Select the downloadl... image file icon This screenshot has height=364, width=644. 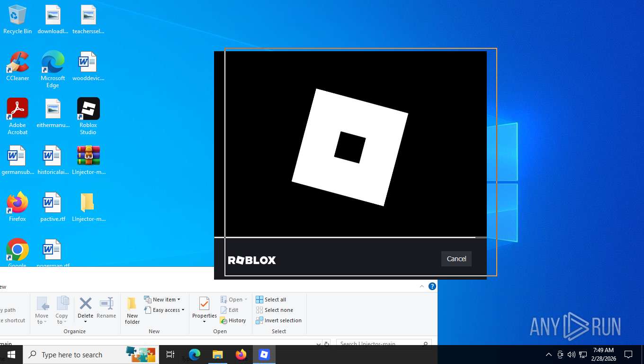pos(53,19)
